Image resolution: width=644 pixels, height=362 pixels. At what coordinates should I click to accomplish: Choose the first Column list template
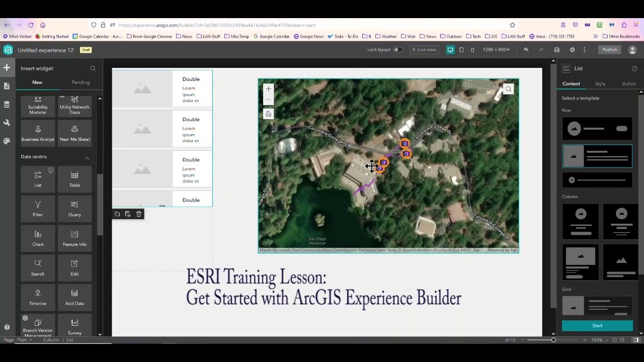click(x=581, y=221)
